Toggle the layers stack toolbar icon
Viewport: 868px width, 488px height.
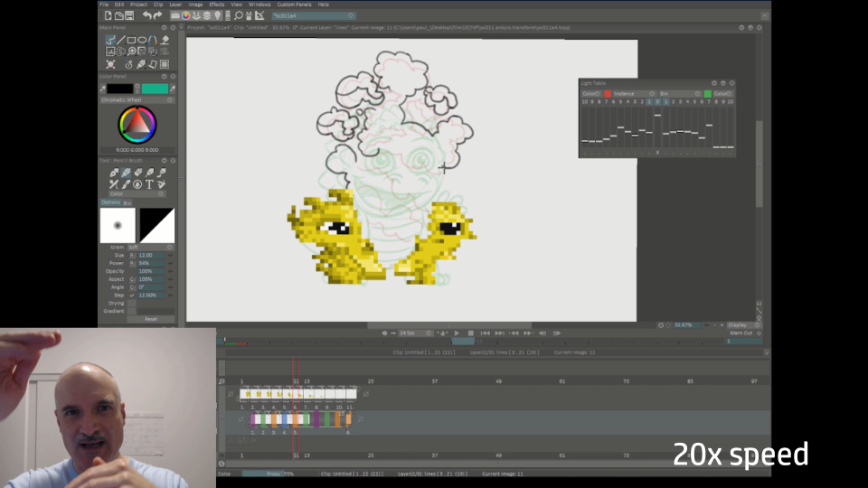click(206, 15)
